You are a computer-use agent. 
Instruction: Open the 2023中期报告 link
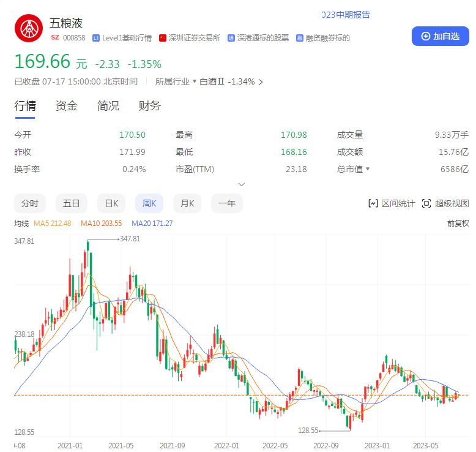[x=346, y=15]
